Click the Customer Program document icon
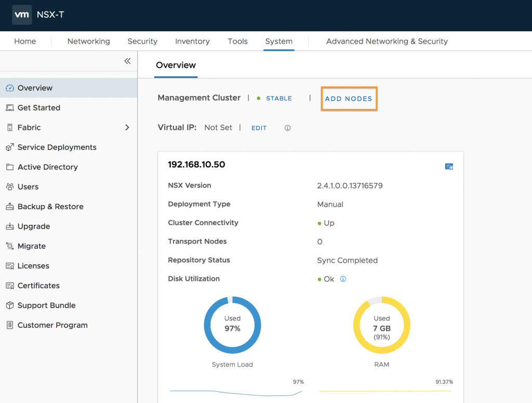The width and height of the screenshot is (532, 403). click(10, 325)
